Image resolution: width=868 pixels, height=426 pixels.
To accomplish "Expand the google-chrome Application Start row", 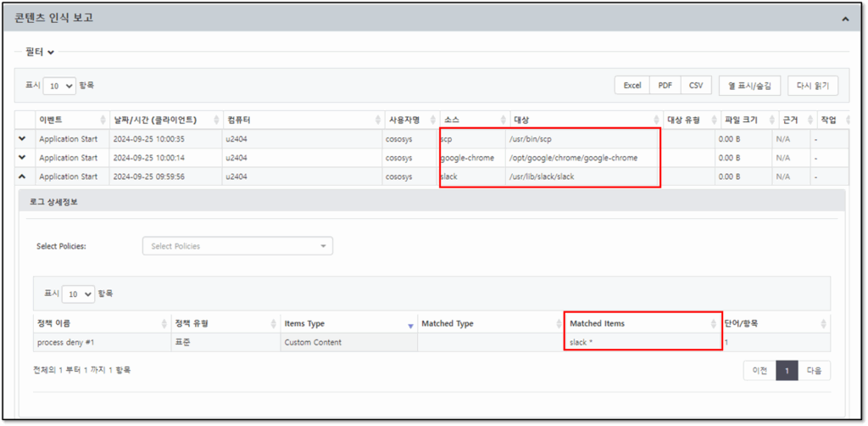I will click(x=22, y=158).
